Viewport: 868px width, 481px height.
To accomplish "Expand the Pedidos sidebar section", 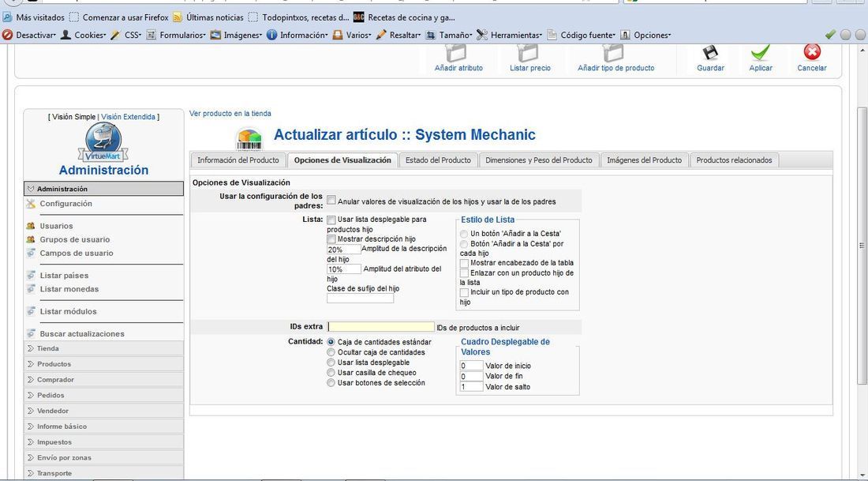I will click(103, 395).
